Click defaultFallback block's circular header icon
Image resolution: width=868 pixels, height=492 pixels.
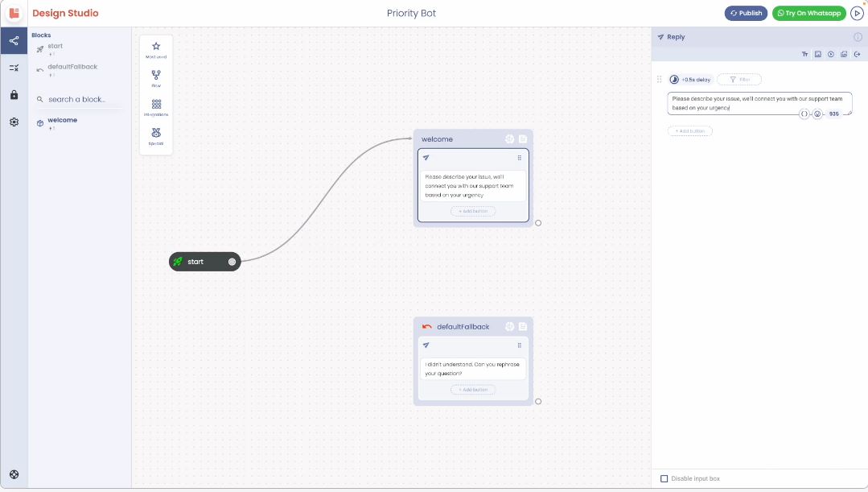pyautogui.click(x=510, y=327)
